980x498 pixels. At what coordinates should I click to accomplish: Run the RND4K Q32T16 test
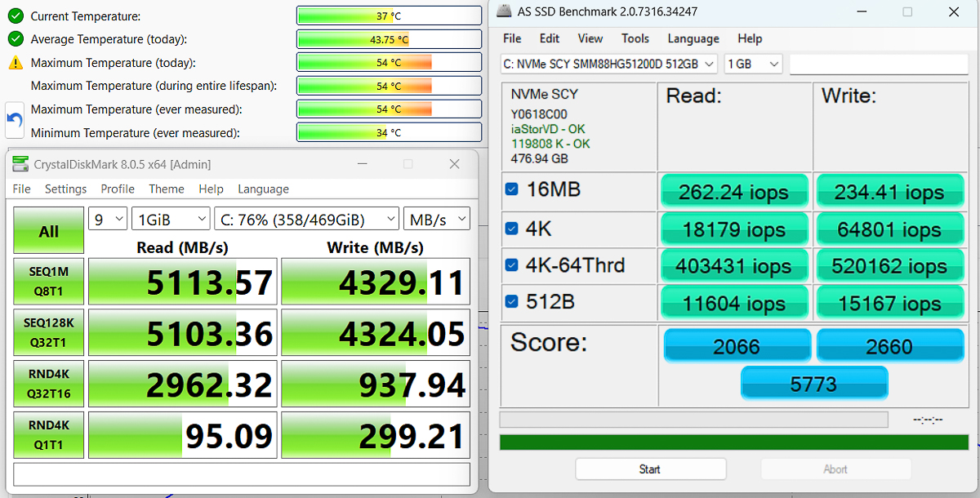point(48,384)
